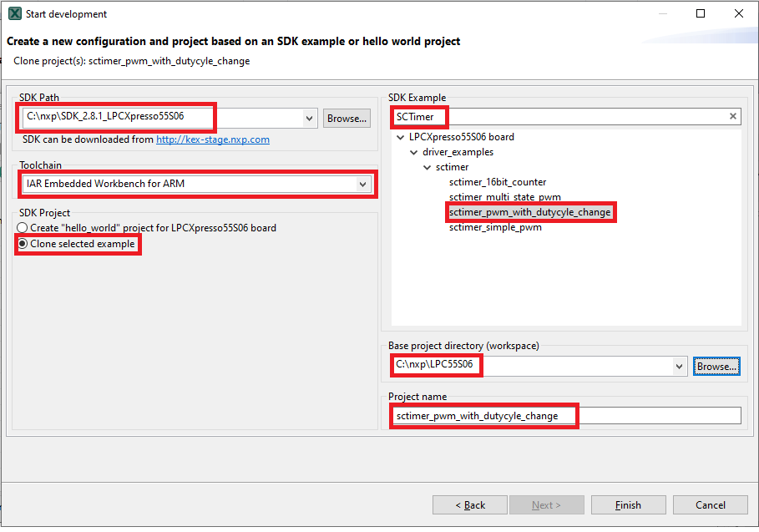Open the Toolchain combo box
759x532 pixels.
click(362, 184)
